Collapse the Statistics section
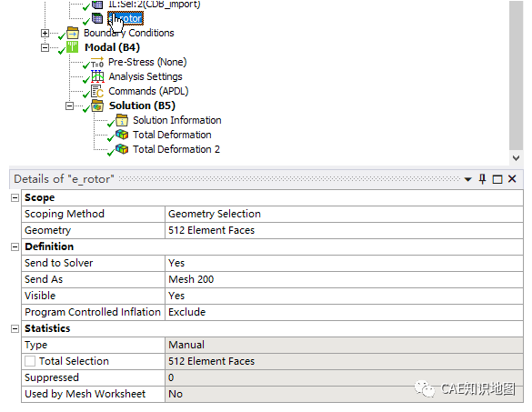Viewport: 532px width, 412px height. coord(15,328)
